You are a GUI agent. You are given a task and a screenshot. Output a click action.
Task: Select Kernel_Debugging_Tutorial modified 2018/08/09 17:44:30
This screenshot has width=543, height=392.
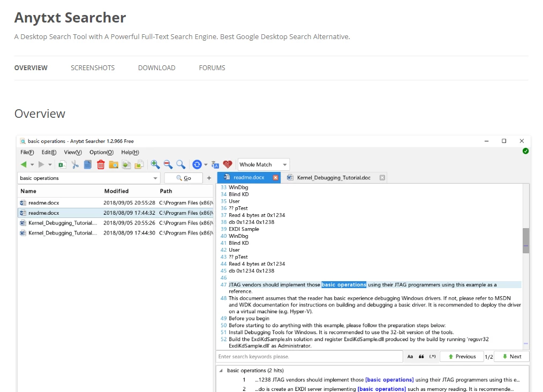116,233
